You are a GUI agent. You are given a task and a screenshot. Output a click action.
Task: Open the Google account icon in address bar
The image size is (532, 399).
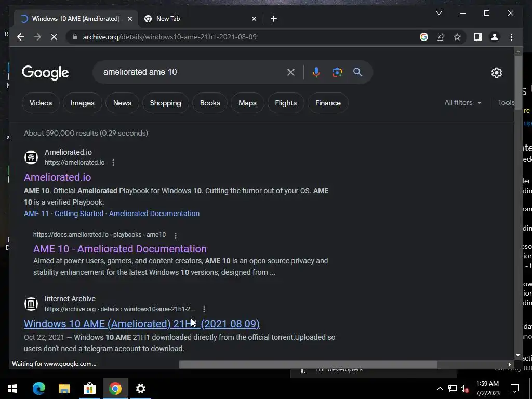coord(424,37)
